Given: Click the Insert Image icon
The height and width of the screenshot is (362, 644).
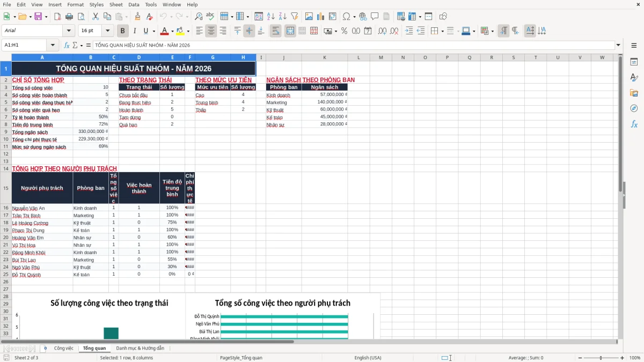Looking at the screenshot, I should (x=309, y=17).
